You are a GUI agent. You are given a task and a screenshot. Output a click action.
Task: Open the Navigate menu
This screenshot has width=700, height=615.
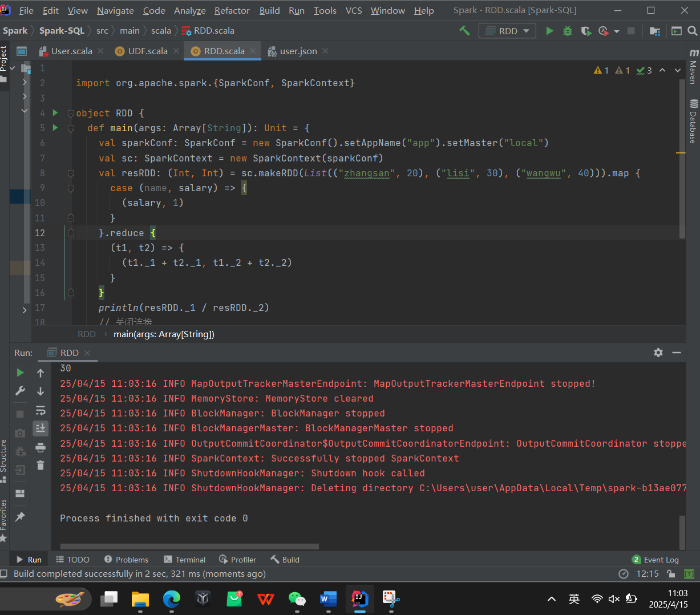(115, 10)
